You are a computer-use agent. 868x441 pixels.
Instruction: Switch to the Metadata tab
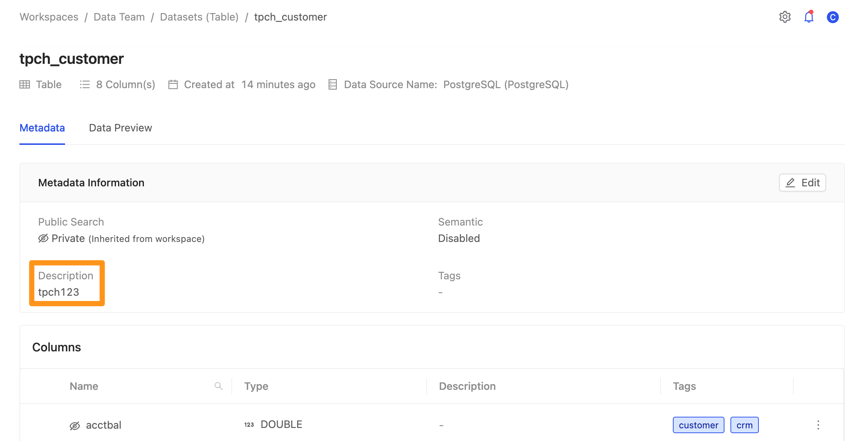pos(42,128)
